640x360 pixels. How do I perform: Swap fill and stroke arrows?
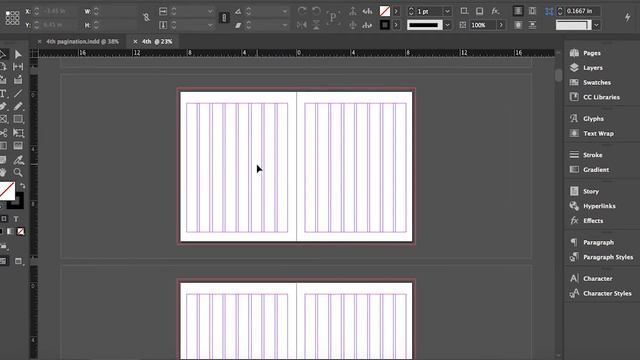(x=22, y=186)
